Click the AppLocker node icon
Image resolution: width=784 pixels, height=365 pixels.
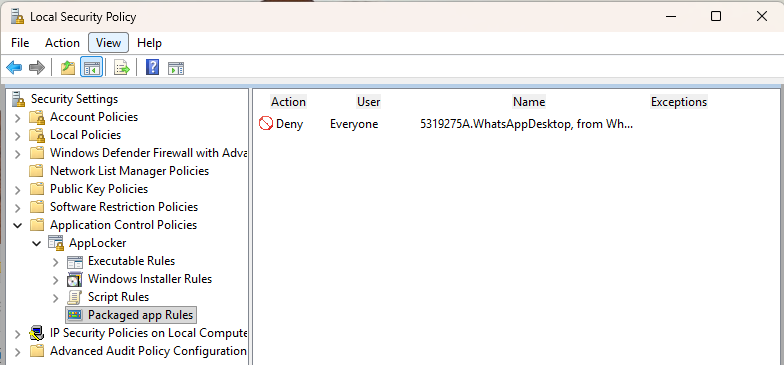pyautogui.click(x=56, y=243)
